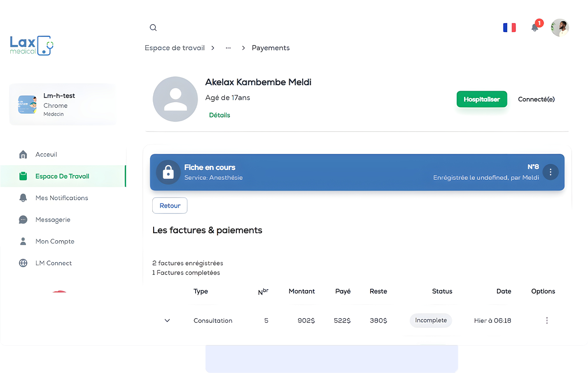
Task: Click the search magnifier icon
Action: [153, 28]
